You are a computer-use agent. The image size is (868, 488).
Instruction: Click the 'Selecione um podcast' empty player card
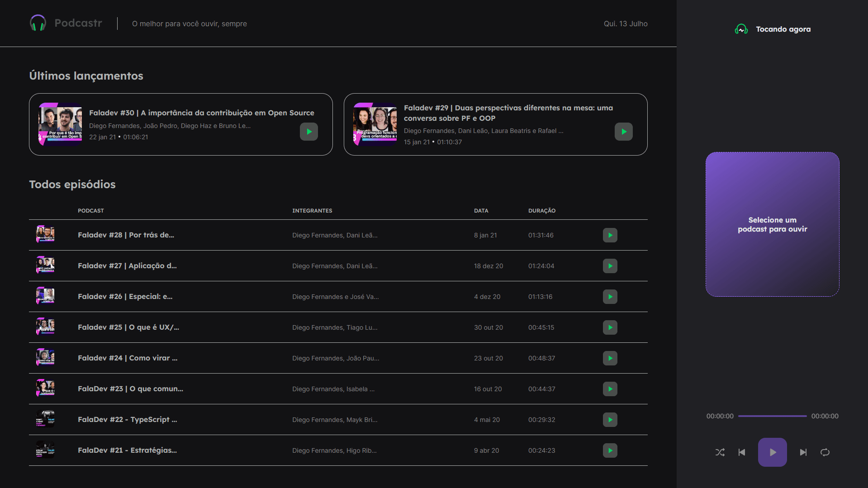click(772, 224)
